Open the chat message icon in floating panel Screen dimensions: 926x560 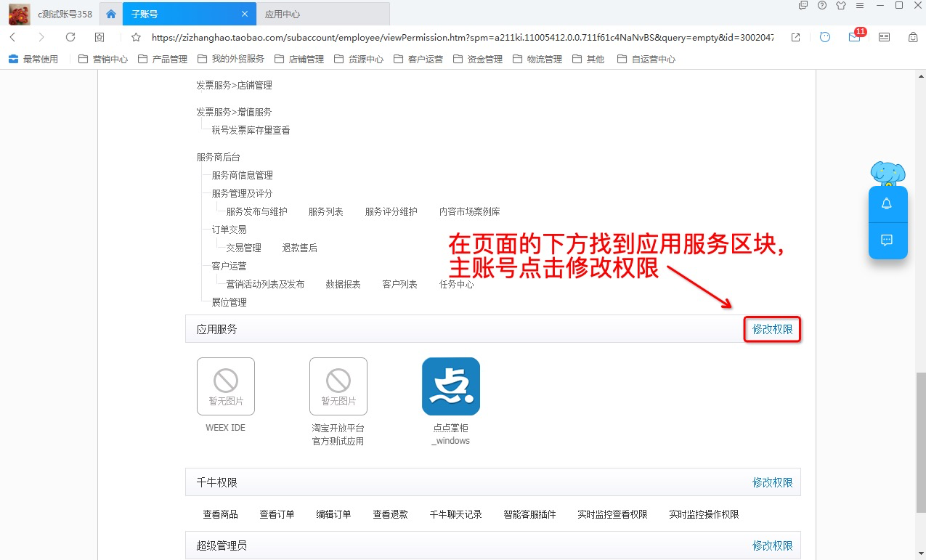887,240
